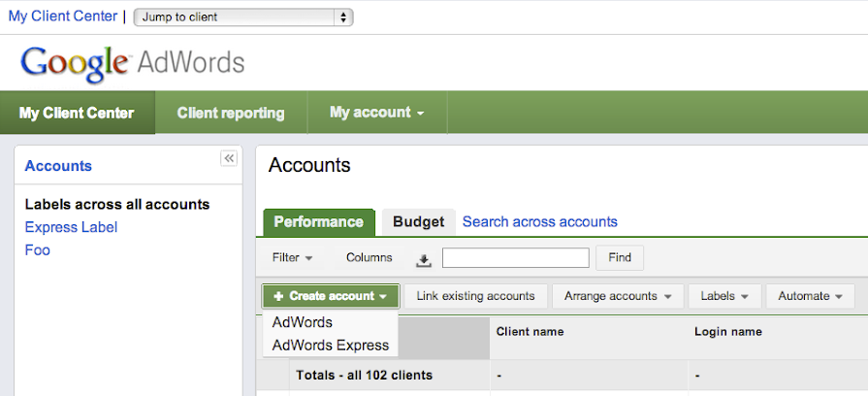
Task: Switch to the Budget tab
Action: click(x=418, y=221)
